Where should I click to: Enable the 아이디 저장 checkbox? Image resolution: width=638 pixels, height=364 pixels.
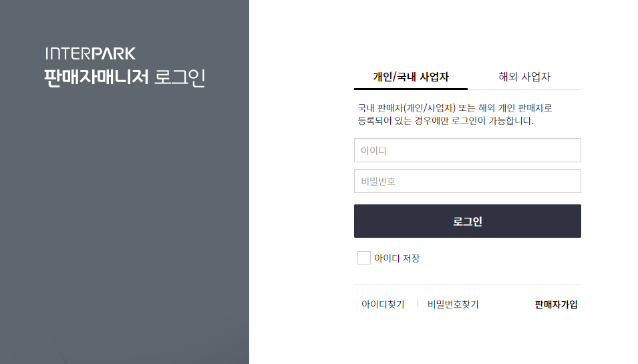(363, 258)
